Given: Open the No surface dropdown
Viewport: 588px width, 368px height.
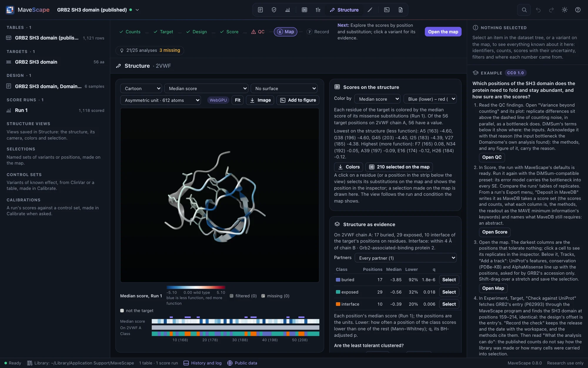Looking at the screenshot, I should click(x=284, y=88).
